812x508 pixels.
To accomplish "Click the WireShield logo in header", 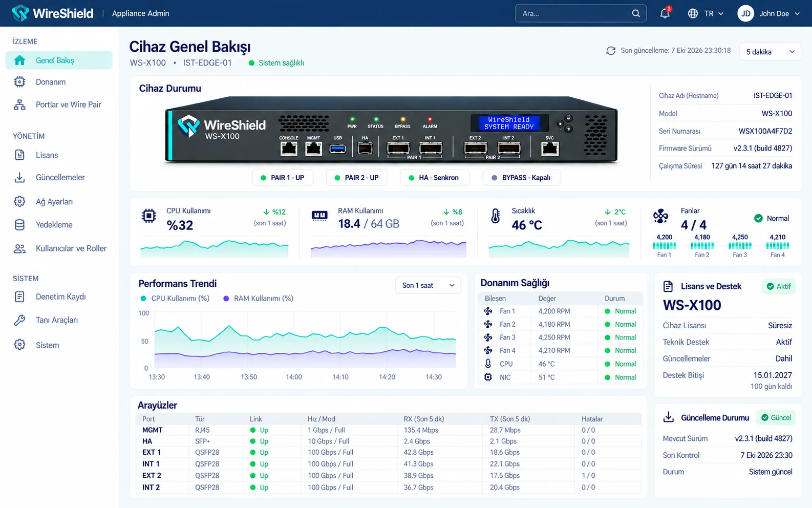I will pyautogui.click(x=53, y=13).
